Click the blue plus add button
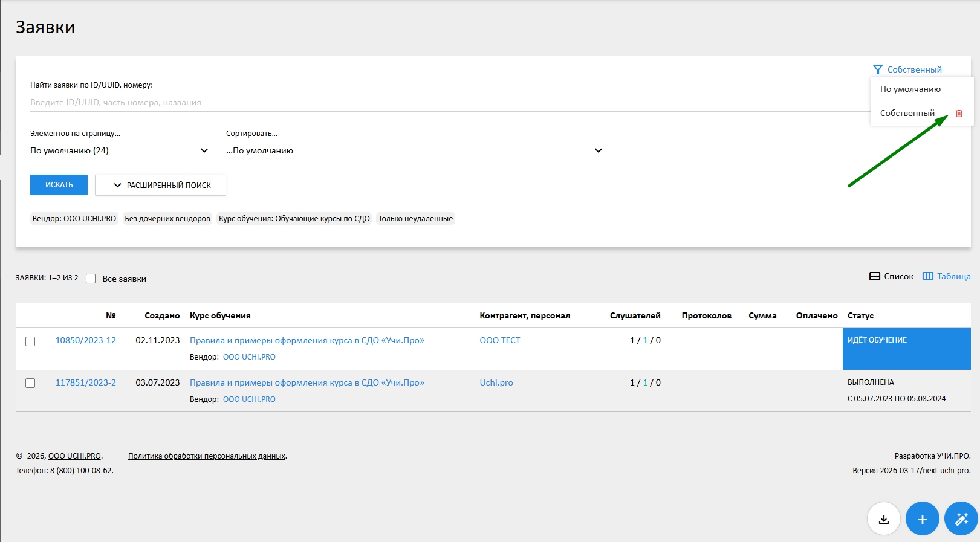Screen dimensions: 980x542 [x=922, y=519]
